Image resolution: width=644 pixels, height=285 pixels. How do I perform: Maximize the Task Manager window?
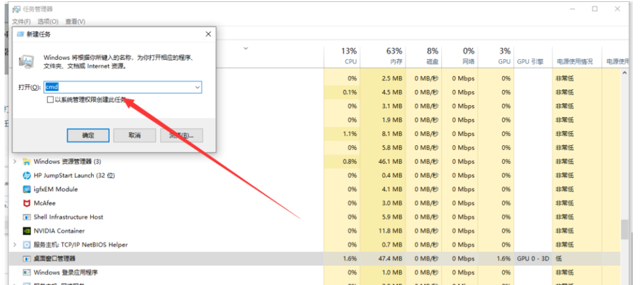pos(594,9)
